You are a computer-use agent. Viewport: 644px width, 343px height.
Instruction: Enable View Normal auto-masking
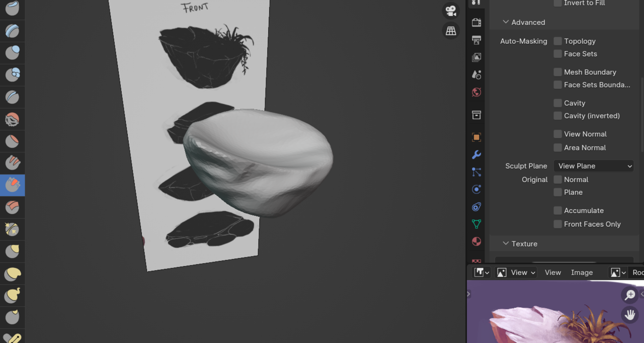(x=557, y=134)
